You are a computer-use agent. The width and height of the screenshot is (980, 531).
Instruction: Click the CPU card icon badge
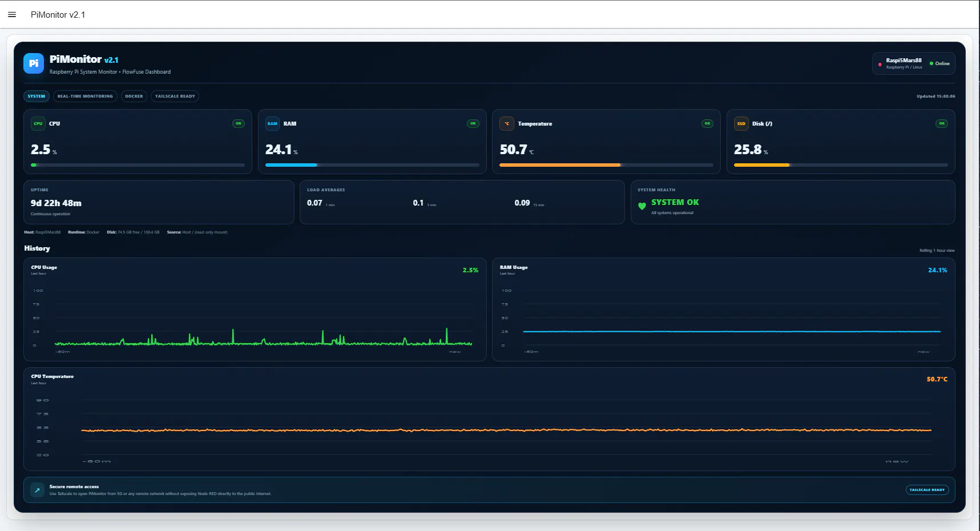click(x=38, y=123)
